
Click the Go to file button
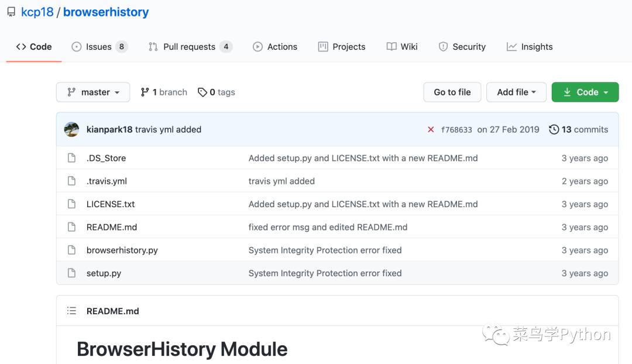pyautogui.click(x=452, y=92)
